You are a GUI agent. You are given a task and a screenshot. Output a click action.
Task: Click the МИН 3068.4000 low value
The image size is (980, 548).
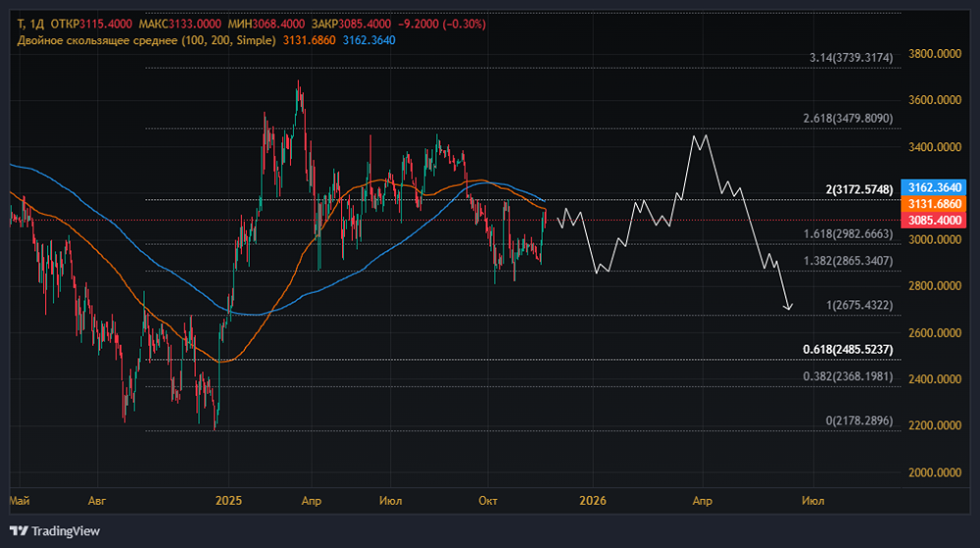267,25
